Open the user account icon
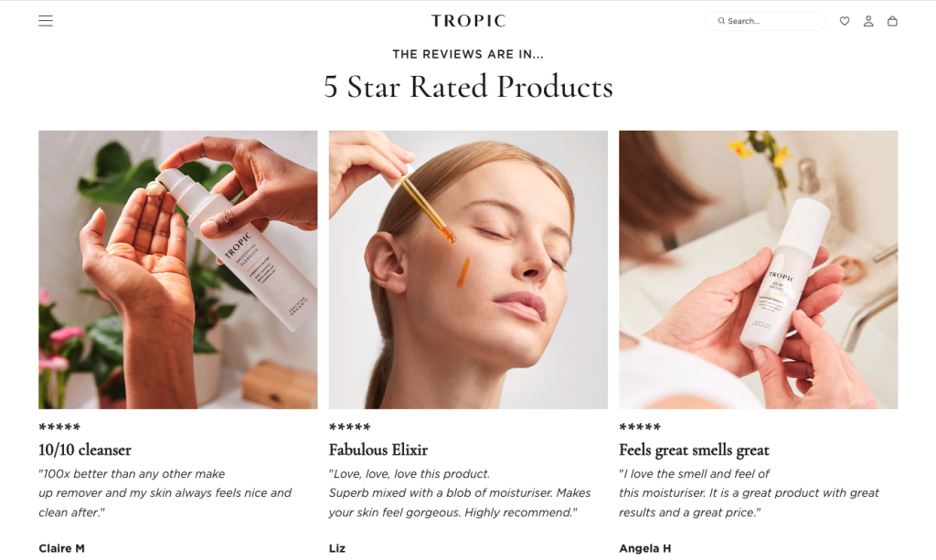The height and width of the screenshot is (560, 936). click(x=868, y=21)
